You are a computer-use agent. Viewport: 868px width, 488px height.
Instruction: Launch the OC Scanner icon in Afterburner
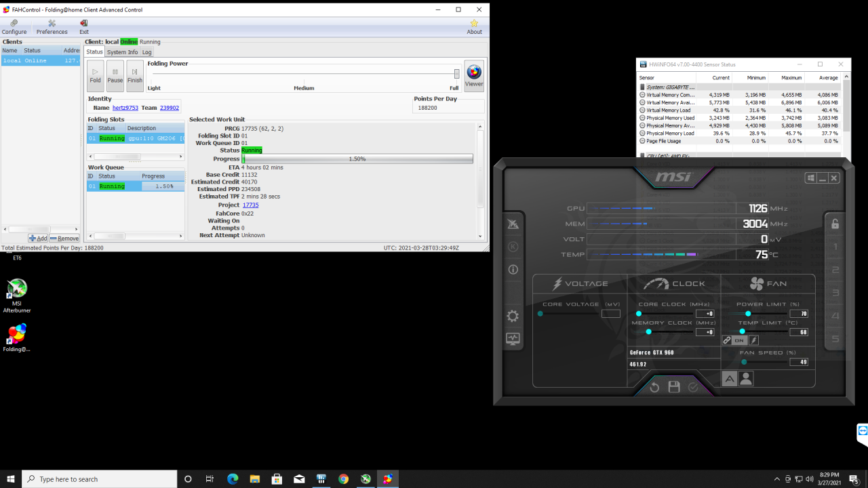[x=513, y=224]
